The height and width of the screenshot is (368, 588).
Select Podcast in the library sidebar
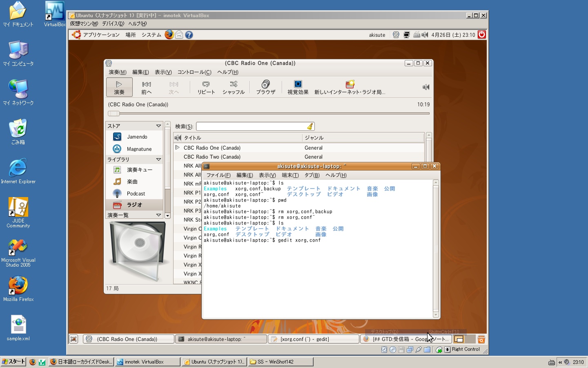pyautogui.click(x=134, y=193)
